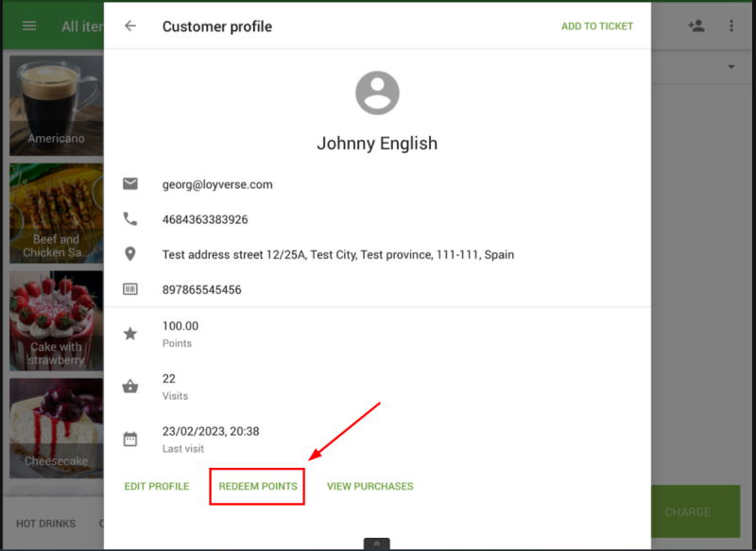Viewport: 756px width, 551px height.
Task: Switch to the Hot Drinks tab
Action: click(x=47, y=523)
